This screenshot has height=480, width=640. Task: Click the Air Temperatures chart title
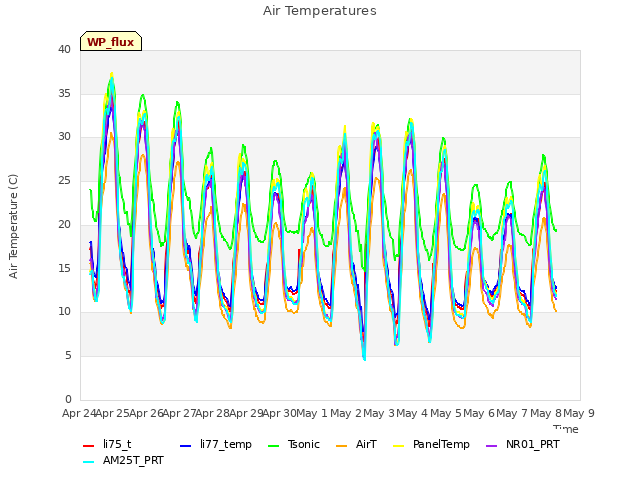[x=320, y=11]
